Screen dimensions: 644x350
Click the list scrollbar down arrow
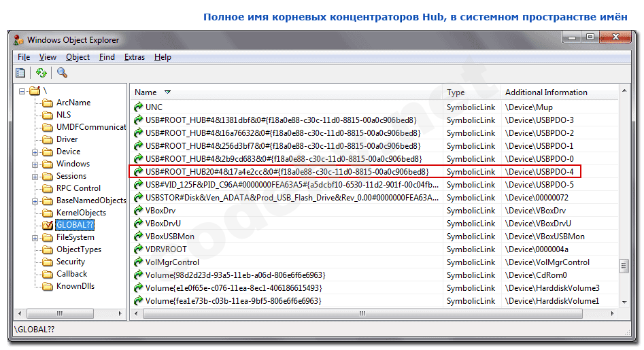click(x=624, y=302)
